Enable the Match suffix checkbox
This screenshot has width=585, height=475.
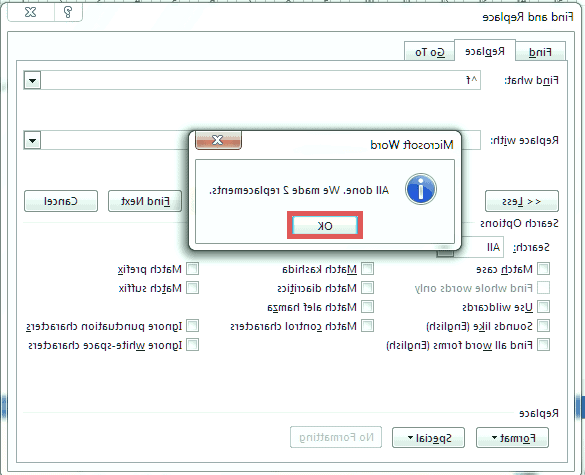tap(193, 288)
